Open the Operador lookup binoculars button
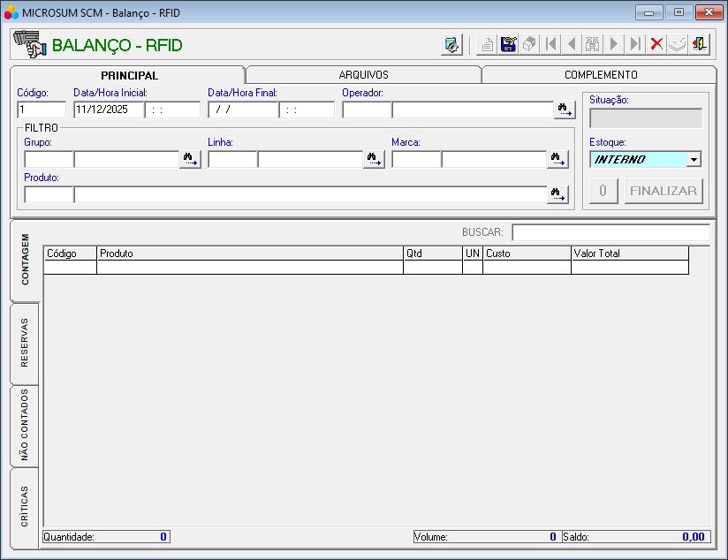Viewport: 728px width, 560px height. pos(565,110)
